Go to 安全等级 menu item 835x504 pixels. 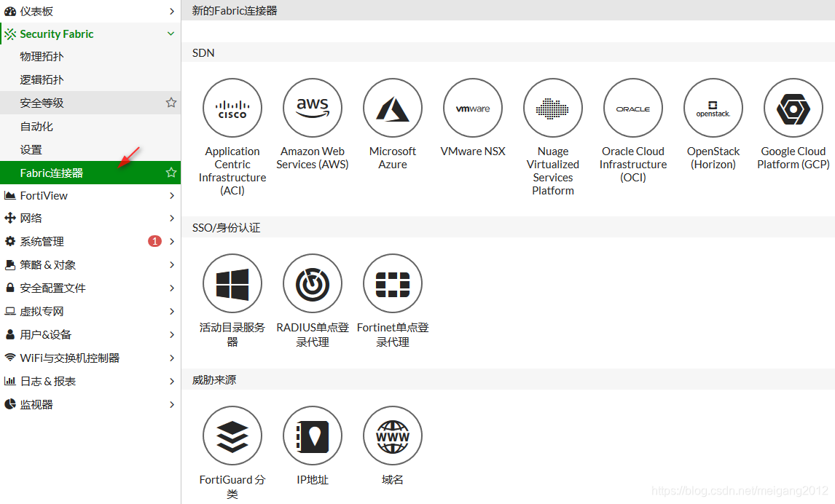[x=90, y=103]
